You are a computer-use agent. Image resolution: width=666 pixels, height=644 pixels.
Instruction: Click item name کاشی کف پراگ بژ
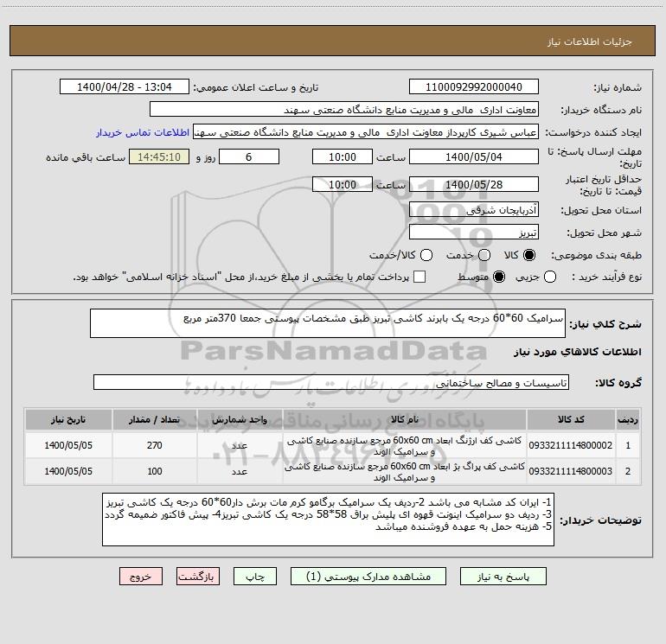point(405,472)
